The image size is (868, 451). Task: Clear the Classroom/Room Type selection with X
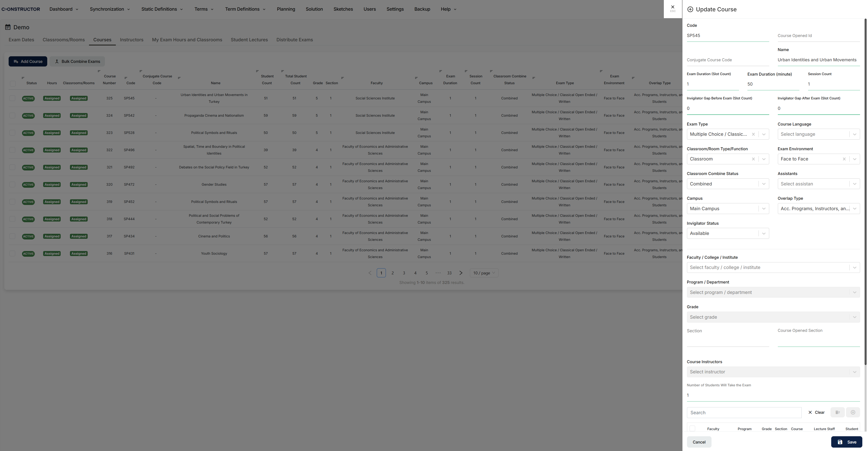[x=754, y=159]
